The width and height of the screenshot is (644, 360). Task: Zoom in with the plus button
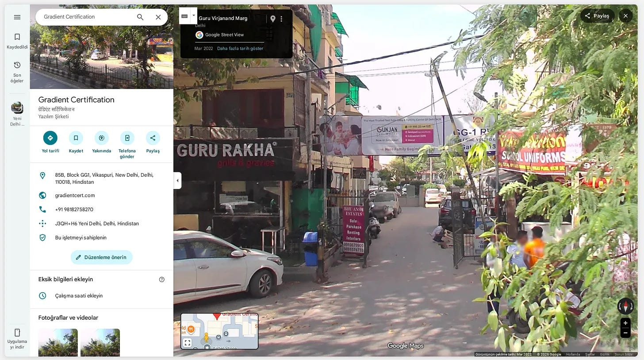[x=625, y=323]
